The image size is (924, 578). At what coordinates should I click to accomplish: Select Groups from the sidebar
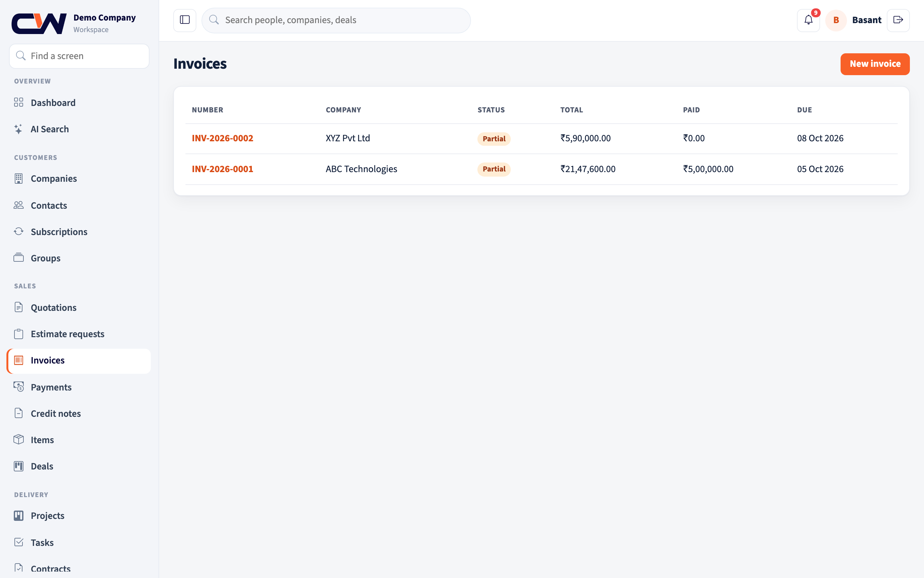79,258
